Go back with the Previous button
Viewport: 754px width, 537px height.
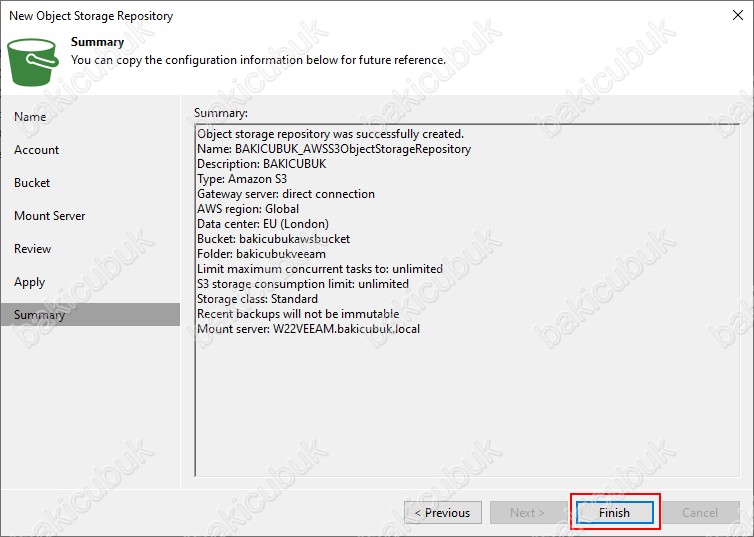pyautogui.click(x=442, y=512)
